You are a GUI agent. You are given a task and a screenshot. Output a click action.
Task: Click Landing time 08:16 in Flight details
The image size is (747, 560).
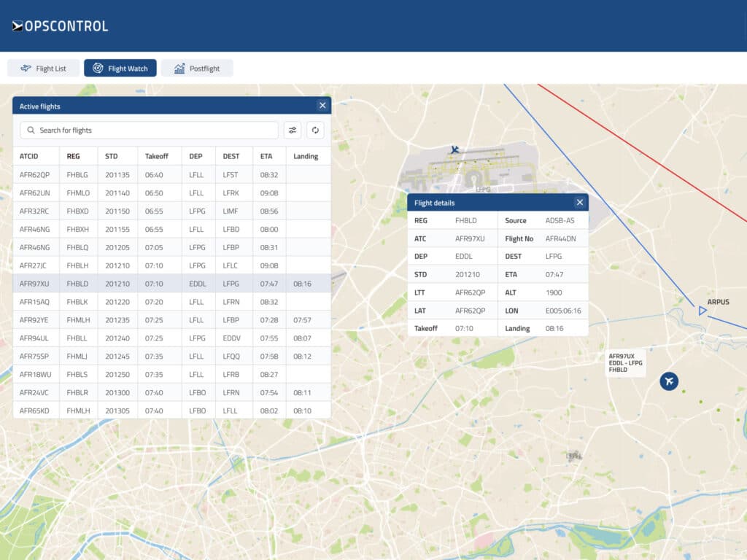pos(554,328)
